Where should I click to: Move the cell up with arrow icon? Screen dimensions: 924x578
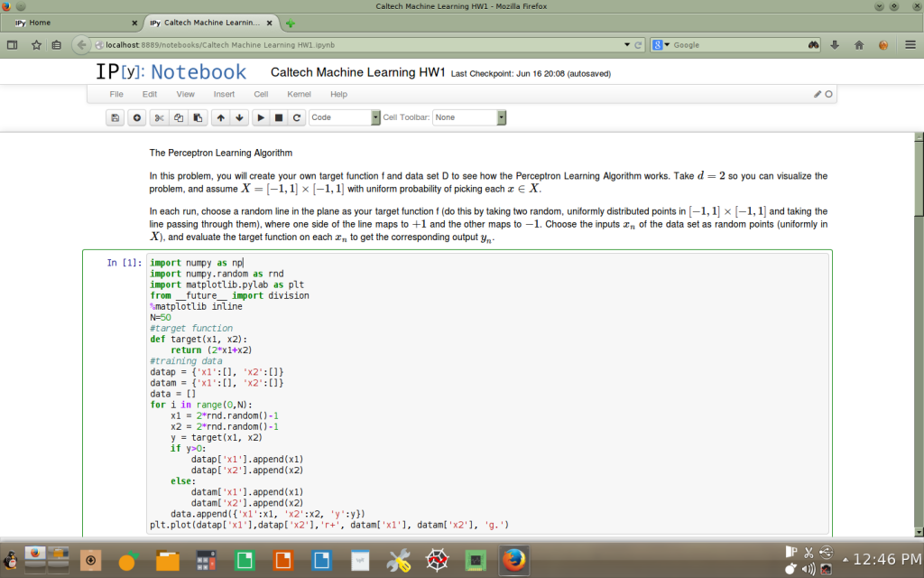click(220, 117)
